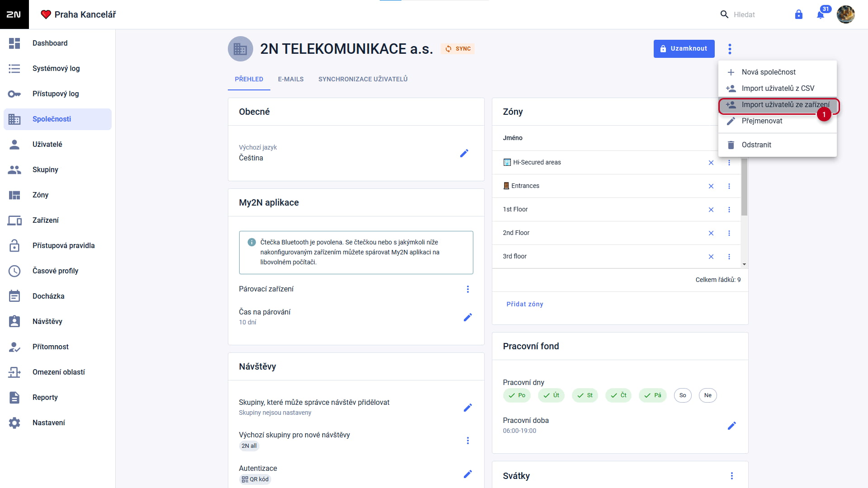The height and width of the screenshot is (488, 868).
Task: Click the Uzamknout button
Action: (x=684, y=49)
